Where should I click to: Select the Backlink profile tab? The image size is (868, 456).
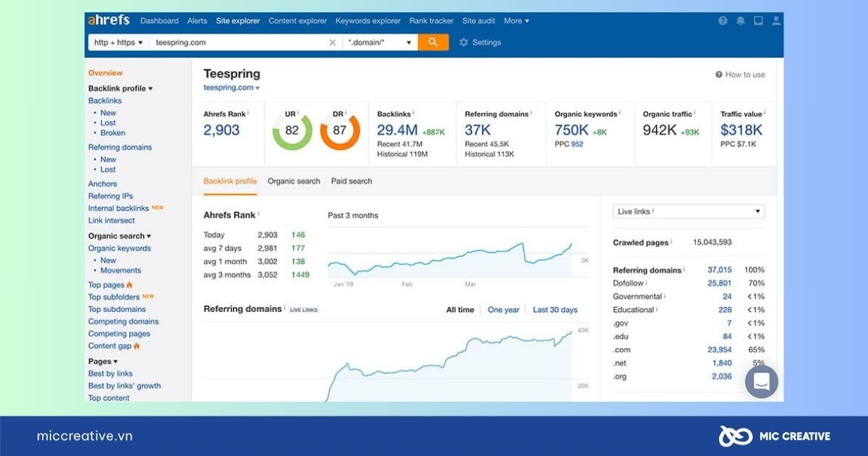(x=230, y=181)
